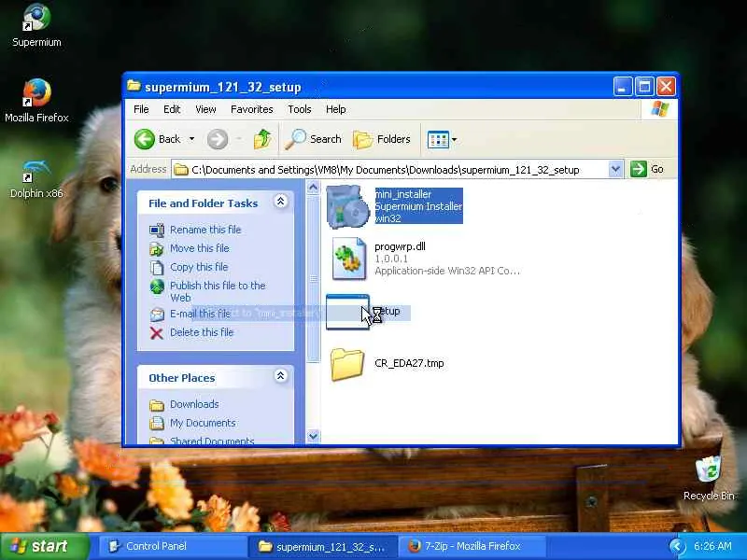
Task: Open My Documents in Other Places
Action: (x=203, y=423)
